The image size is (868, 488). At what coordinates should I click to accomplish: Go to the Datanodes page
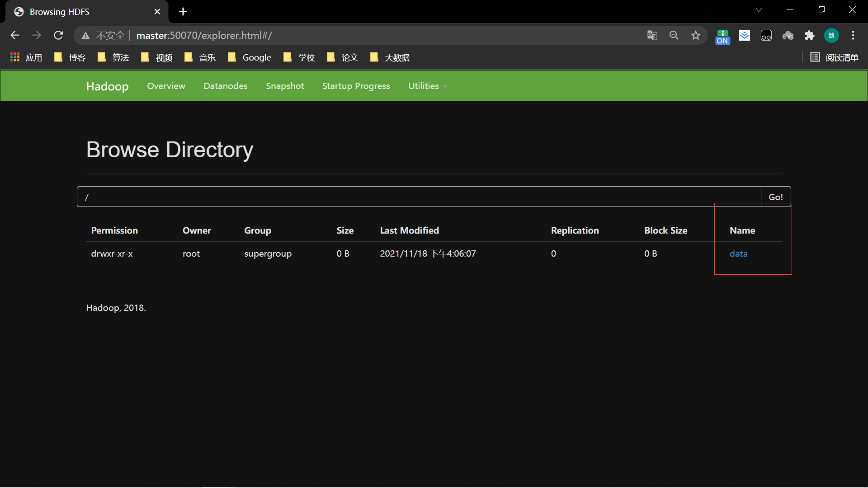[225, 86]
